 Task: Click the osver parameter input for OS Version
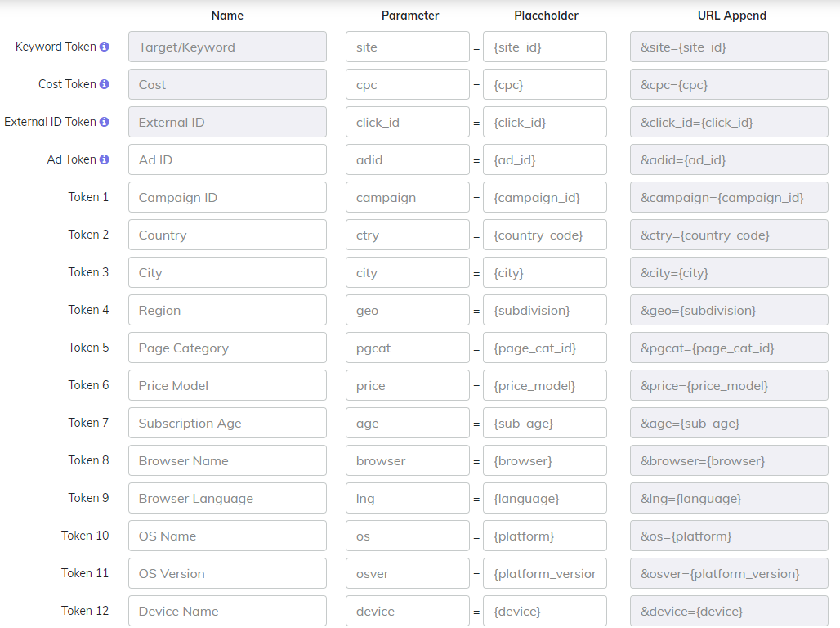coord(407,573)
